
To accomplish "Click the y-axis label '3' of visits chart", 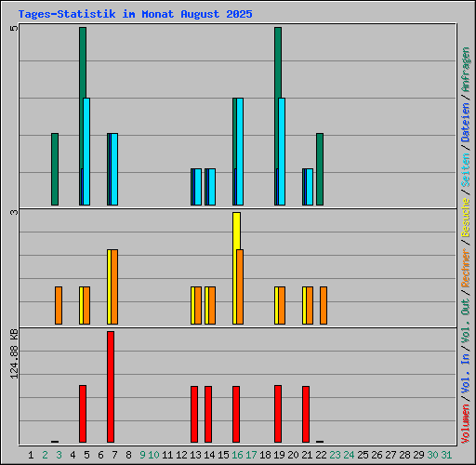I will coord(14,212).
